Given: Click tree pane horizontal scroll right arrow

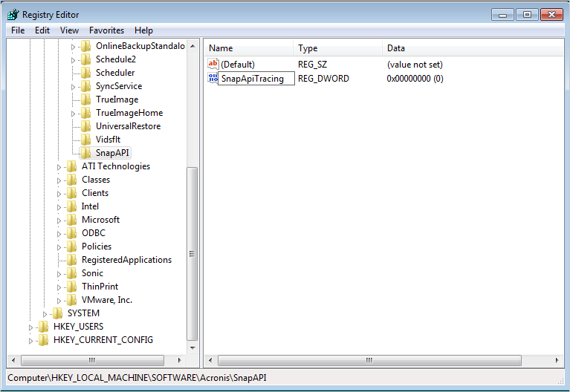Looking at the screenshot, I should coord(179,360).
